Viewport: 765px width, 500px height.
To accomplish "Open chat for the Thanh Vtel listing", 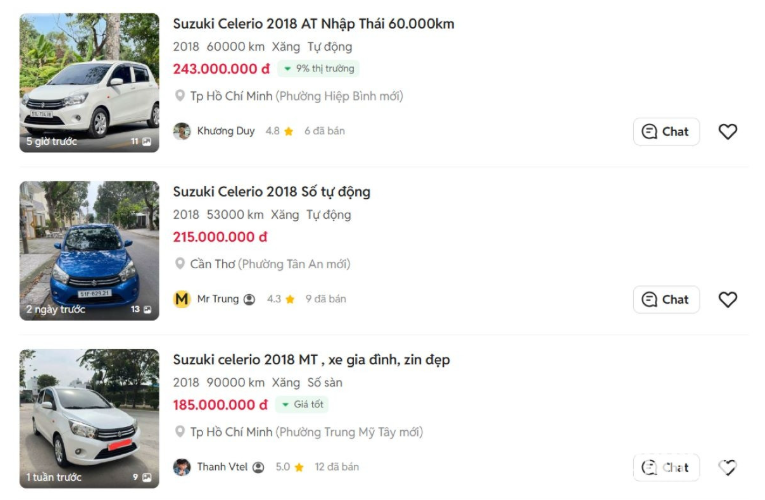I will click(x=666, y=467).
